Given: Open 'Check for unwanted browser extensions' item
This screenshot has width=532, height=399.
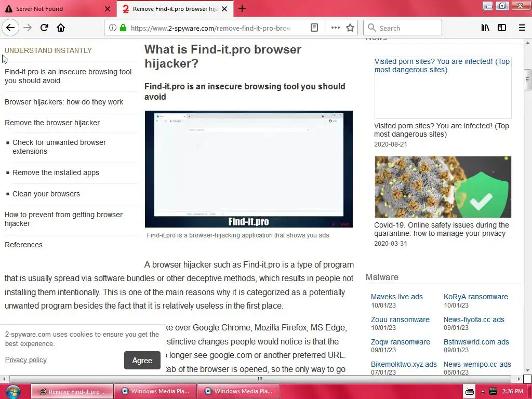Looking at the screenshot, I should (59, 147).
